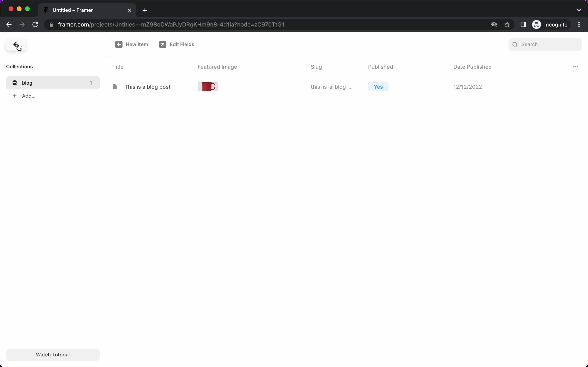Click the blog post title text field

pos(147,87)
